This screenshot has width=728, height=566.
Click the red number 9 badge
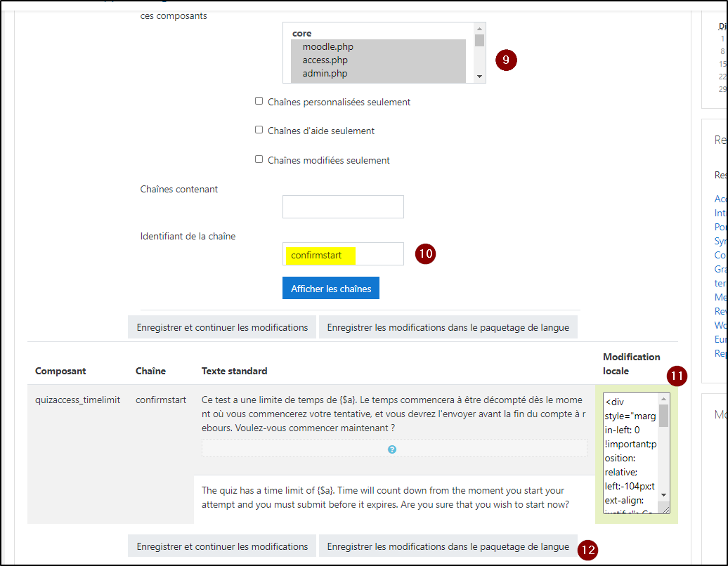click(x=506, y=60)
